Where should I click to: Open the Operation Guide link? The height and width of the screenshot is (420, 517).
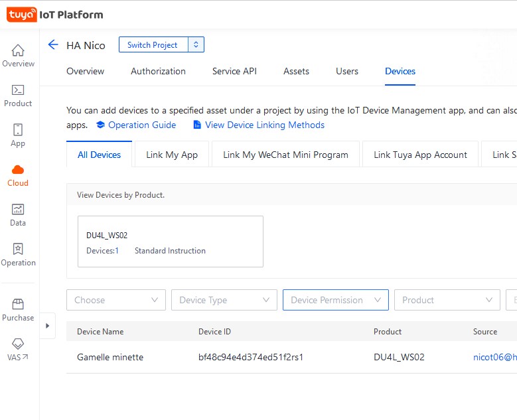(x=136, y=125)
